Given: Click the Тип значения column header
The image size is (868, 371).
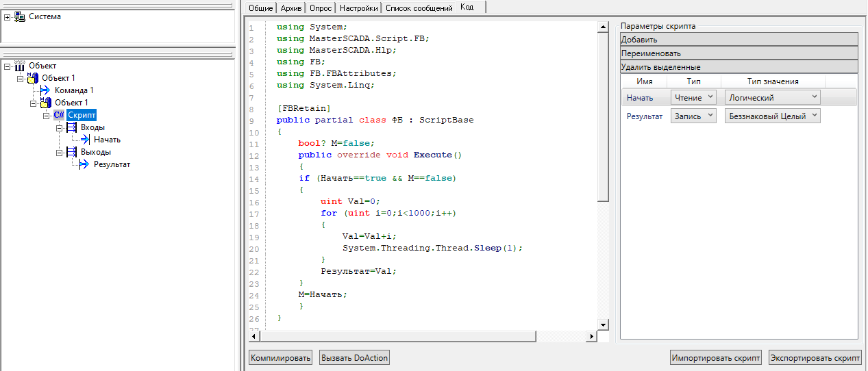Looking at the screenshot, I should (x=773, y=81).
